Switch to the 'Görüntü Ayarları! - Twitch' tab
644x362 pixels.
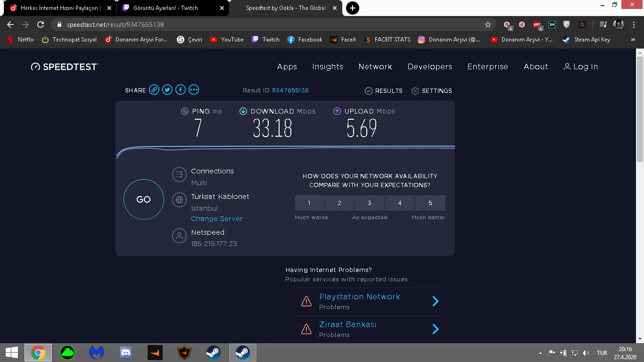[x=173, y=8]
